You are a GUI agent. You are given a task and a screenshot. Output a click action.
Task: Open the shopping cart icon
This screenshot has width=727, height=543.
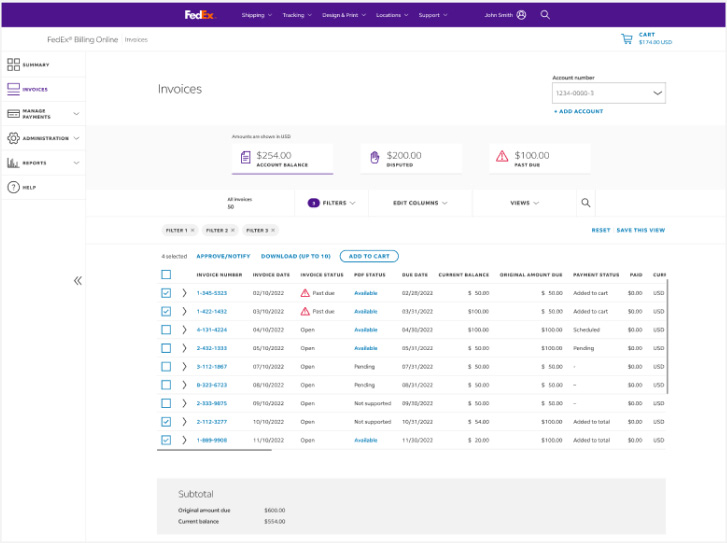(626, 39)
